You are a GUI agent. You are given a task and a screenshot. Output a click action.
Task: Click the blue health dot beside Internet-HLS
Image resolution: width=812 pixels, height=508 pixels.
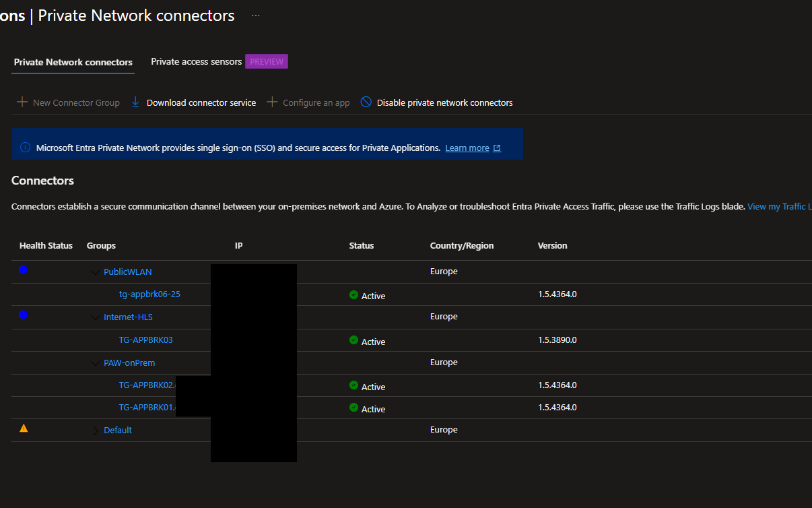(24, 315)
